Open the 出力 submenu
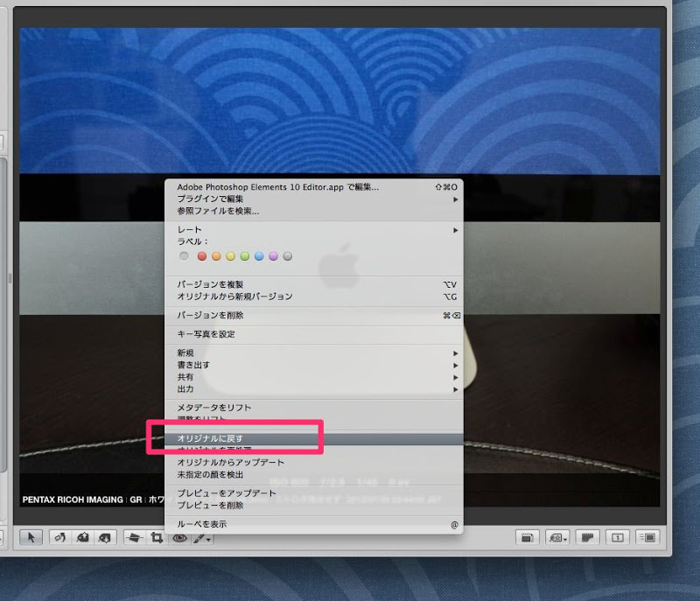This screenshot has width=700, height=601. click(x=314, y=389)
